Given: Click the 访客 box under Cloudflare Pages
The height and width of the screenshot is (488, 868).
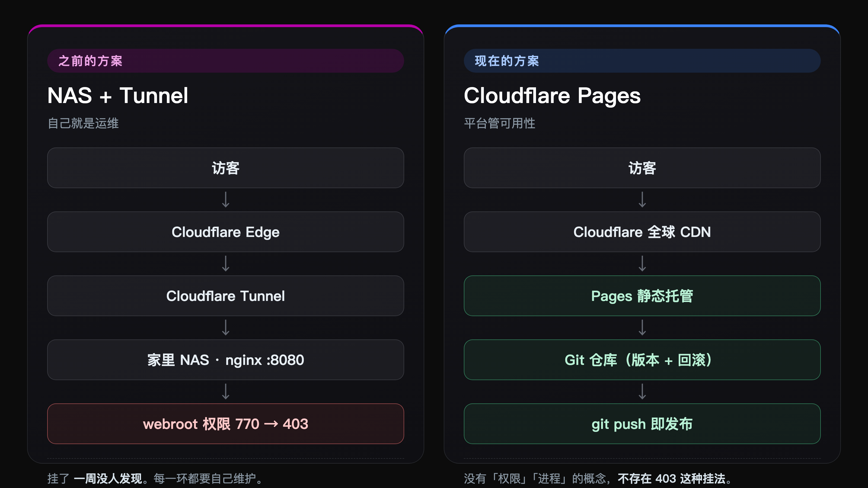Looking at the screenshot, I should 642,168.
